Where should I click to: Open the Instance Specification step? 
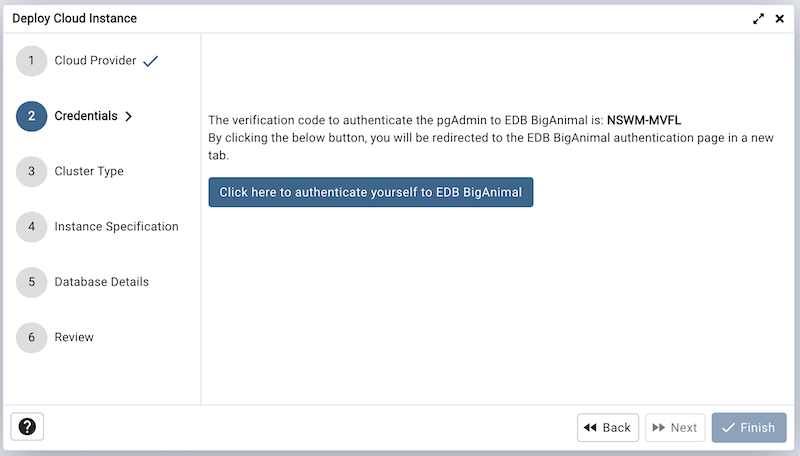116,227
